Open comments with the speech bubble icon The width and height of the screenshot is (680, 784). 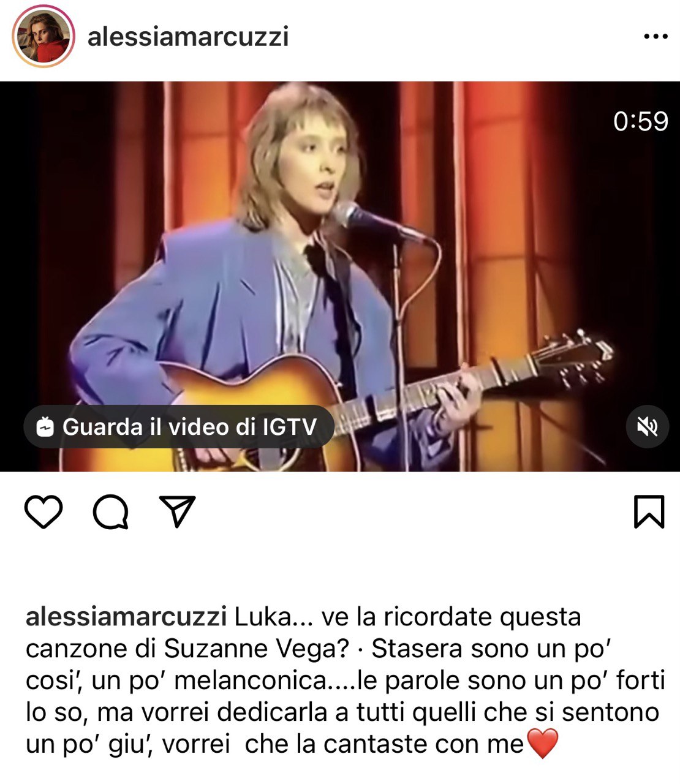[x=111, y=511]
